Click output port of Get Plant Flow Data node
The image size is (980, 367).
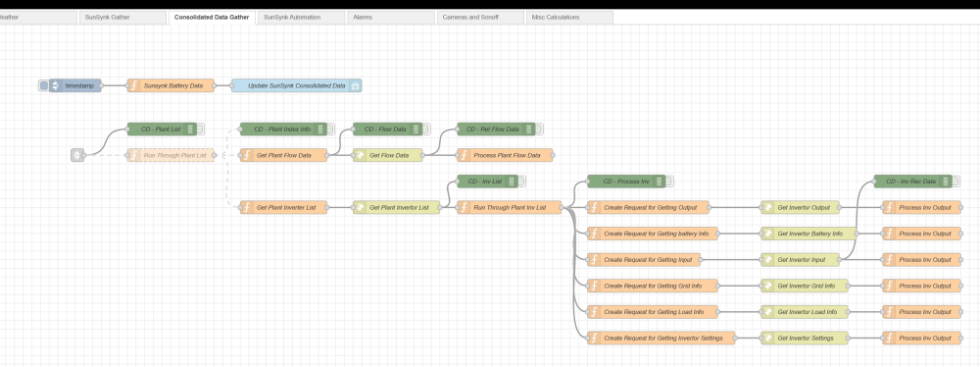(x=327, y=155)
